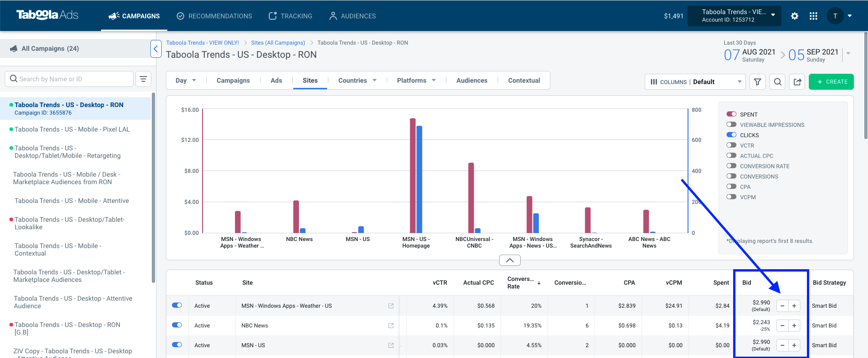Screen dimensions: 868x358
Task: Focus the Search by Name or ID field
Action: click(69, 79)
